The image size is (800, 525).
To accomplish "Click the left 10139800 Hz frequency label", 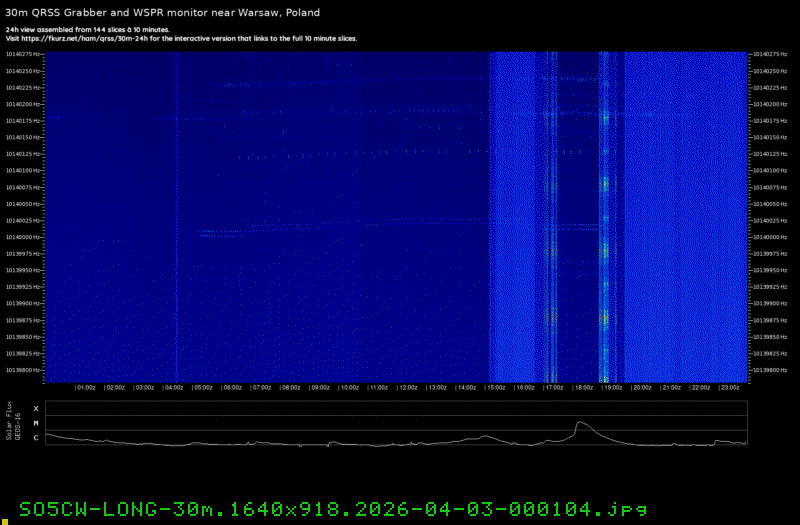I will click(23, 370).
